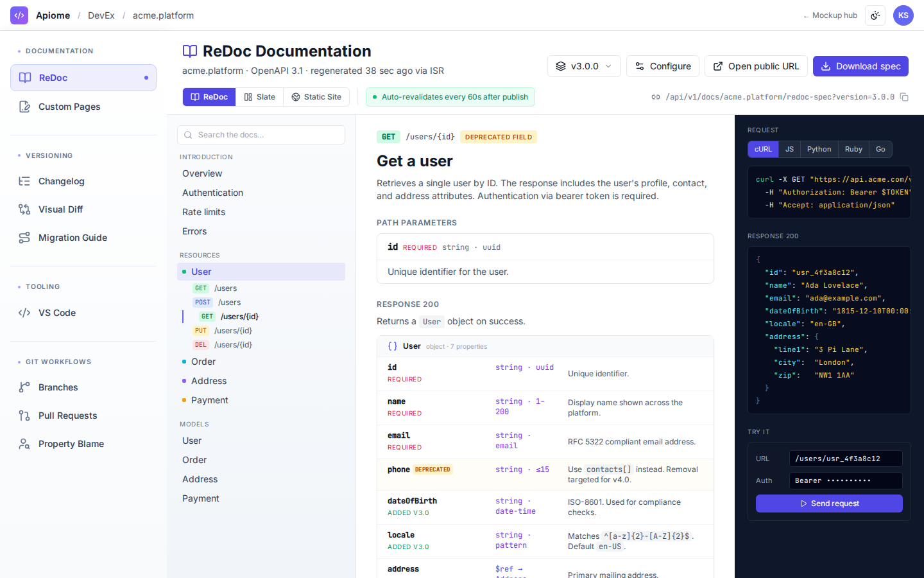The image size is (924, 578).
Task: Collapse the User resource group
Action: click(261, 272)
